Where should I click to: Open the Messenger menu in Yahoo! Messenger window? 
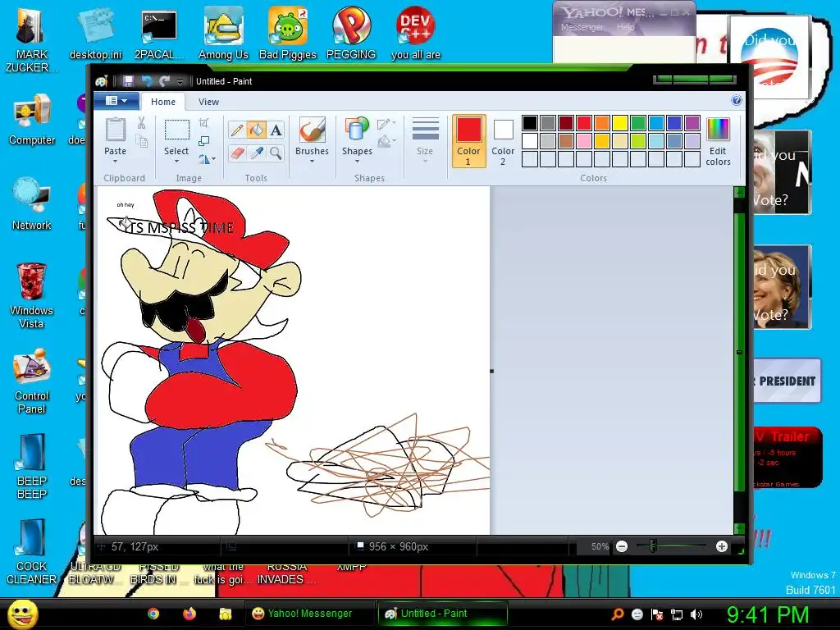click(x=582, y=27)
